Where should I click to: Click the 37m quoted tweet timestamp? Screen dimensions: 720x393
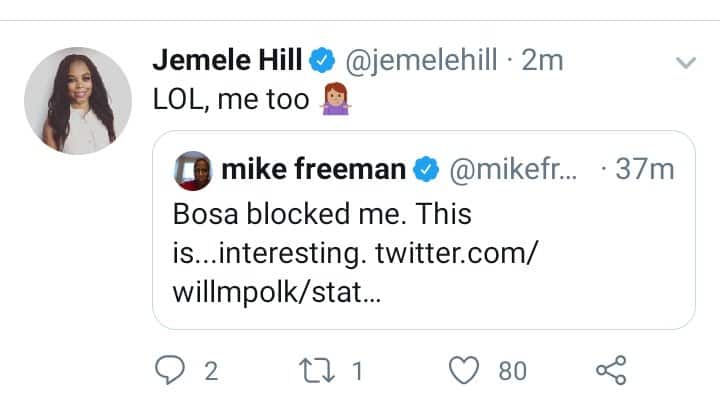click(645, 169)
